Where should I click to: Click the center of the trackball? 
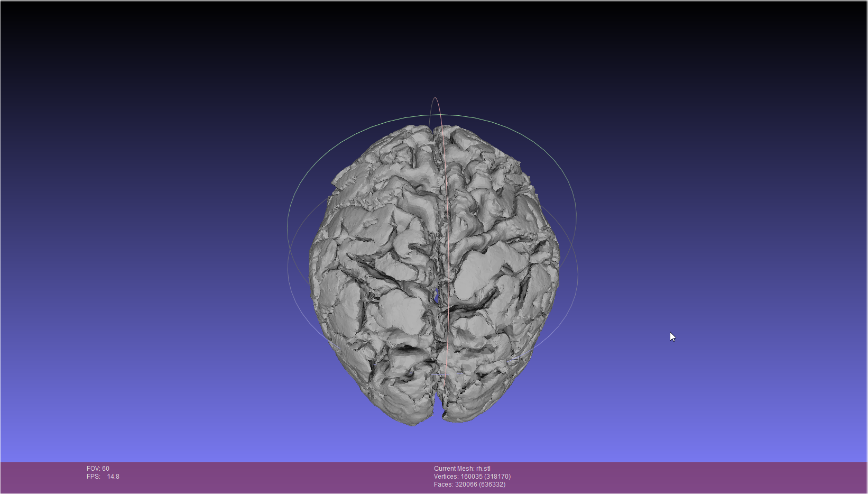433,272
